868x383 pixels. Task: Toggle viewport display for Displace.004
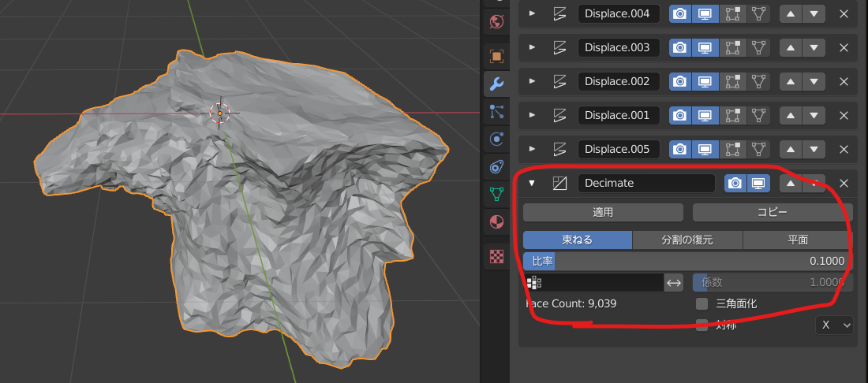(x=705, y=14)
